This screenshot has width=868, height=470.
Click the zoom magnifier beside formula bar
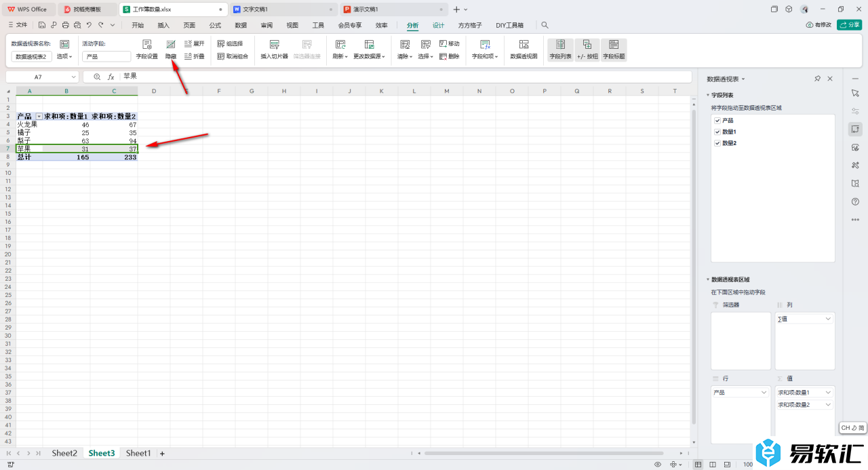coord(97,77)
